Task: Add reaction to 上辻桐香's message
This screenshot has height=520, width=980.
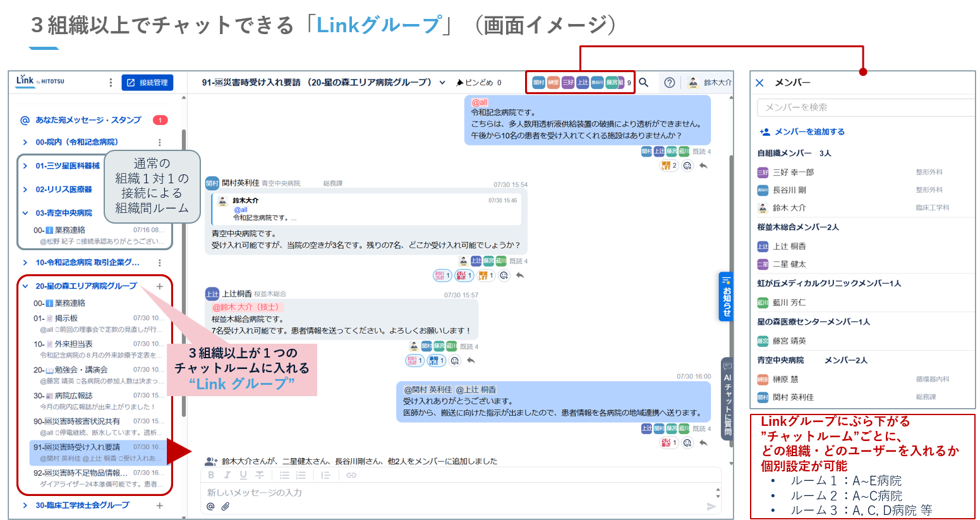Action: (455, 361)
